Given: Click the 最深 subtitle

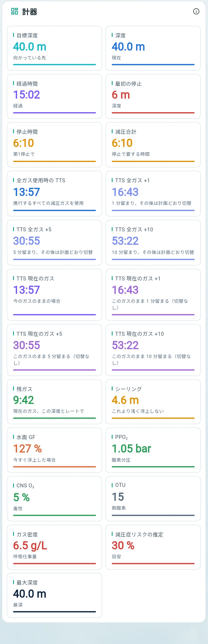Looking at the screenshot, I should coord(18,605).
